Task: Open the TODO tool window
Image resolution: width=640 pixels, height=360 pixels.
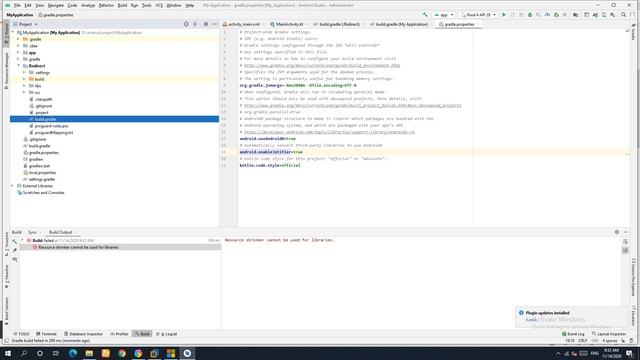Action: click(x=22, y=334)
